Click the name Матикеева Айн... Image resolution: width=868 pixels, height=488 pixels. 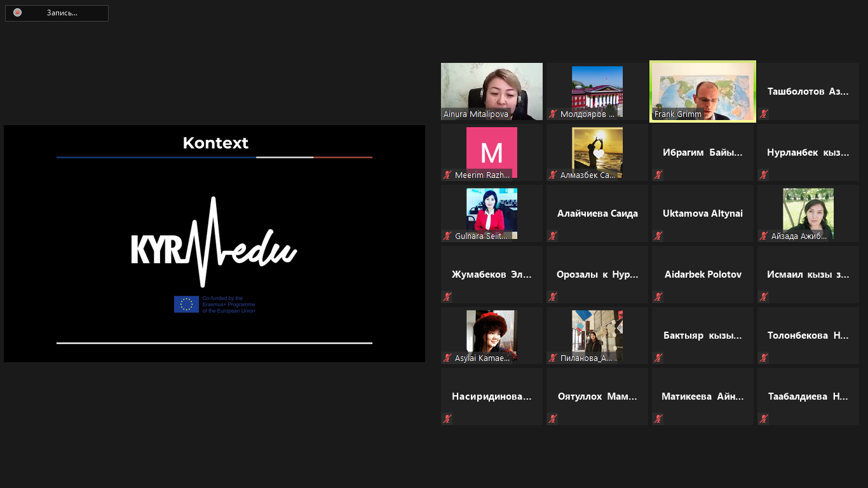703,396
